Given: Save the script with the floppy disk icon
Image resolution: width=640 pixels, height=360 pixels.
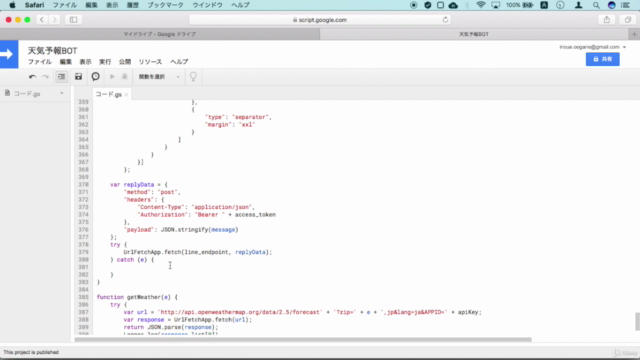Looking at the screenshot, I should (x=78, y=77).
